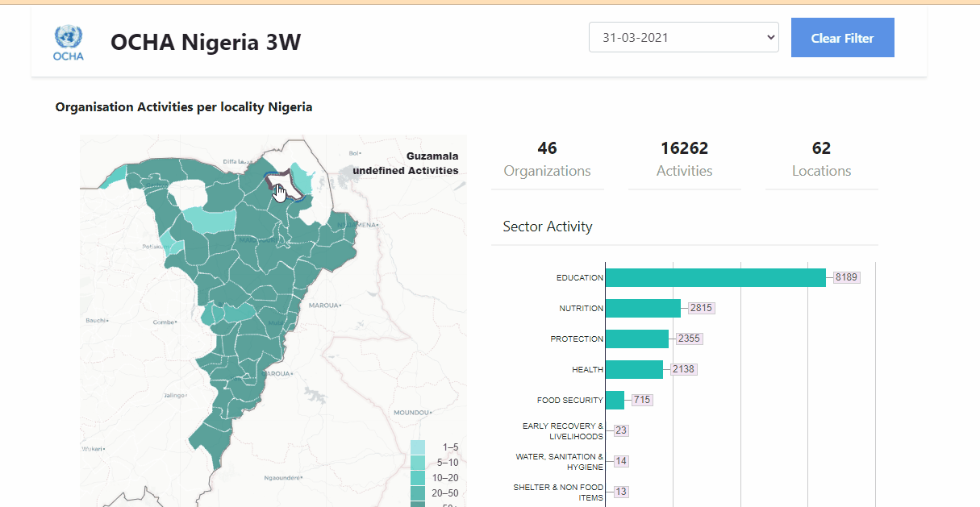980x507 pixels.
Task: Select the EDUCATION bar in Sector Activity
Action: (x=715, y=277)
